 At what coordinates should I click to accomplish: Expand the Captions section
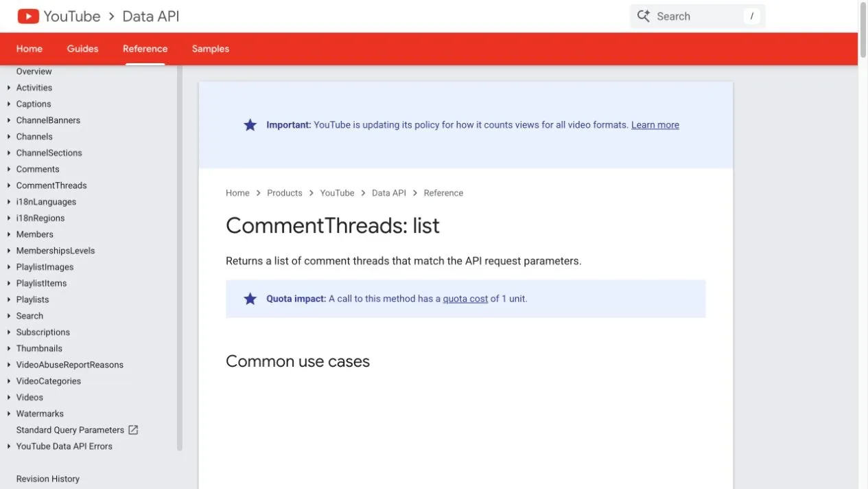click(x=8, y=104)
